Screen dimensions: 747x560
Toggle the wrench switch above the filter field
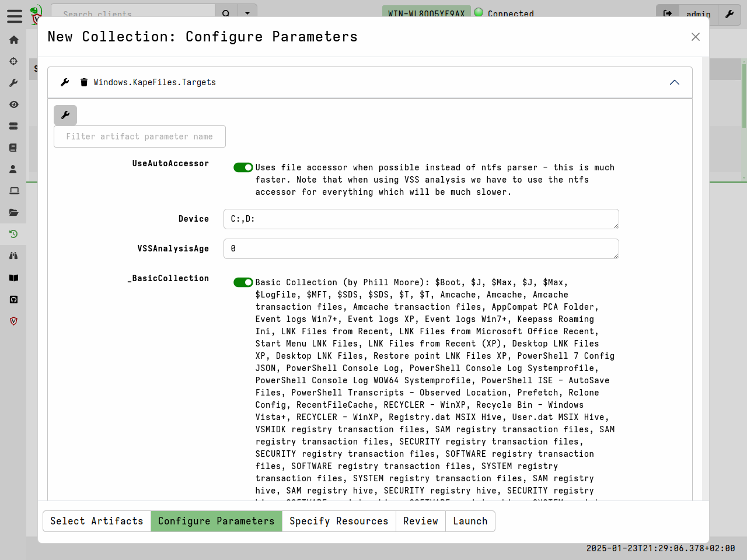65,115
